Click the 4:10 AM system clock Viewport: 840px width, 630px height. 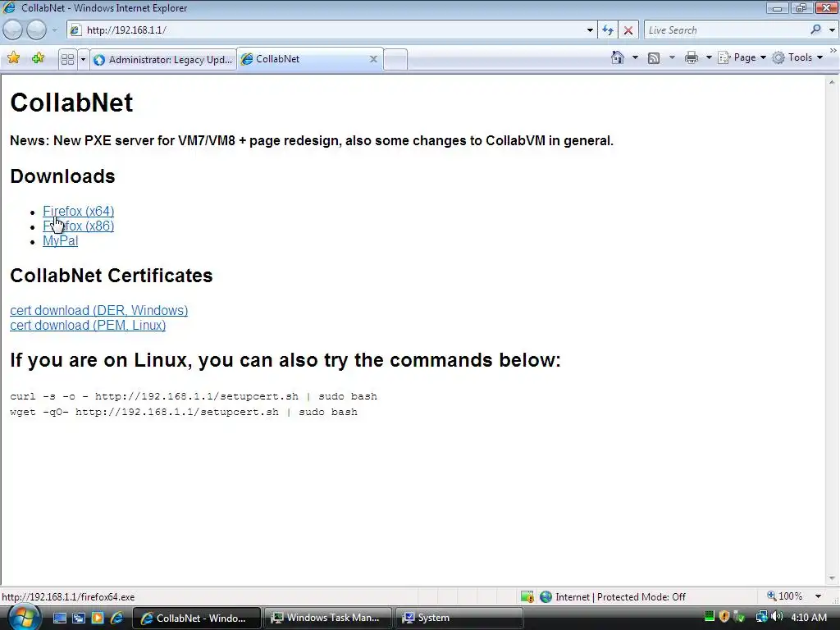808,618
